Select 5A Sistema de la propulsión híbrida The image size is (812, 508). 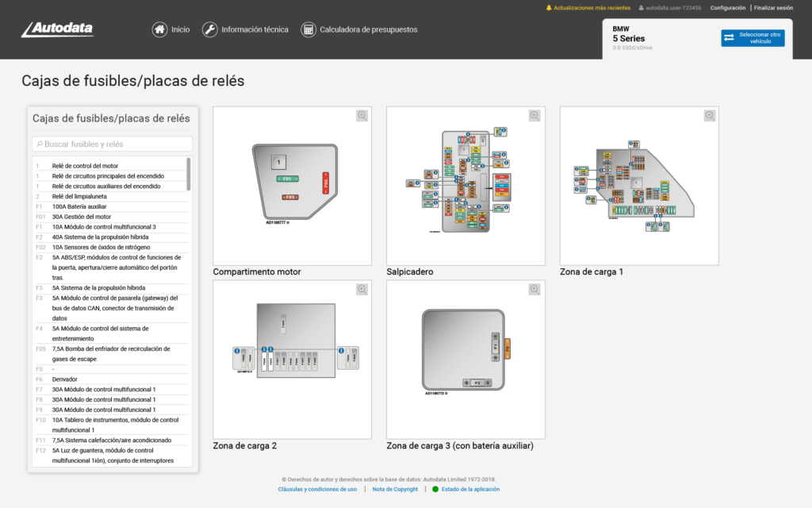(111, 287)
